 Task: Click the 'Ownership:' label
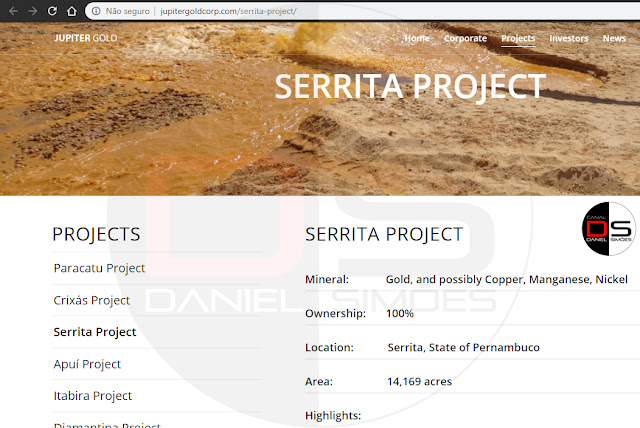pos(336,313)
